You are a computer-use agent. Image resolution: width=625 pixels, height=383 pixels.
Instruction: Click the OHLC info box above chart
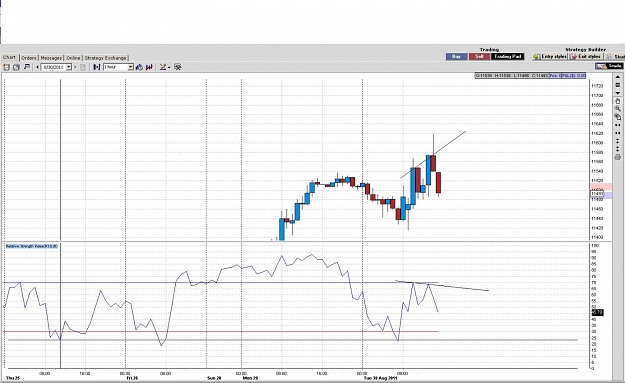tap(511, 76)
